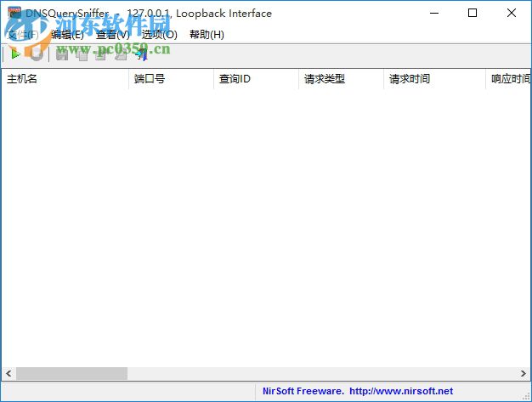Open the 查看(V) menu
Image resolution: width=532 pixels, height=402 pixels.
tap(113, 35)
